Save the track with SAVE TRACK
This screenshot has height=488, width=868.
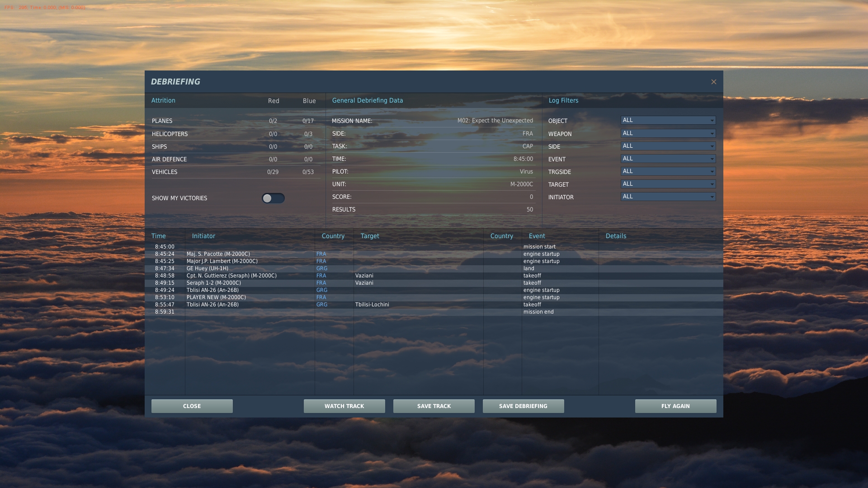[434, 406]
